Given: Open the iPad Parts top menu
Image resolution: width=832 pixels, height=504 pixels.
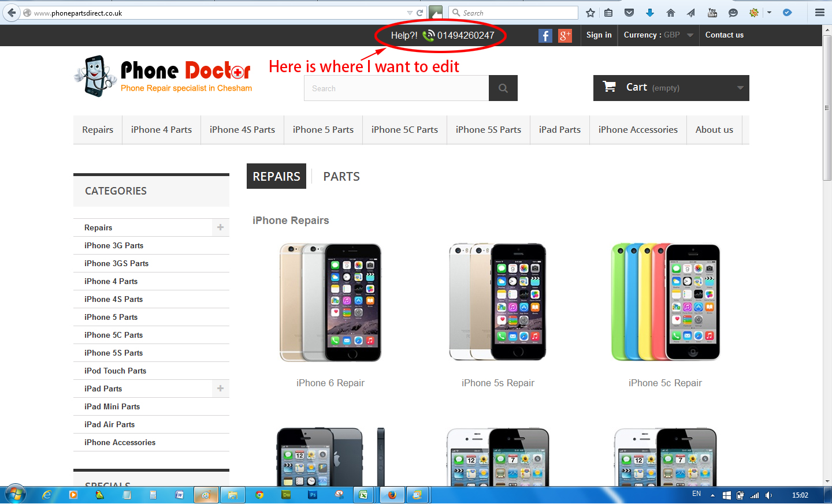Looking at the screenshot, I should pos(560,130).
